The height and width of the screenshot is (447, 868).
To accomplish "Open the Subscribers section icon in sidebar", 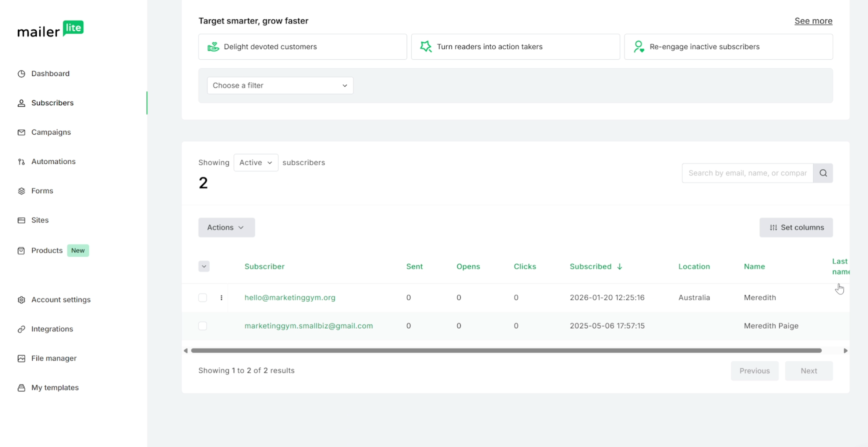I will (x=21, y=103).
